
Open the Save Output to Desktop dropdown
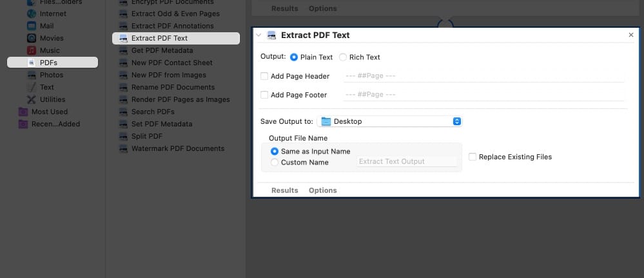tap(389, 121)
